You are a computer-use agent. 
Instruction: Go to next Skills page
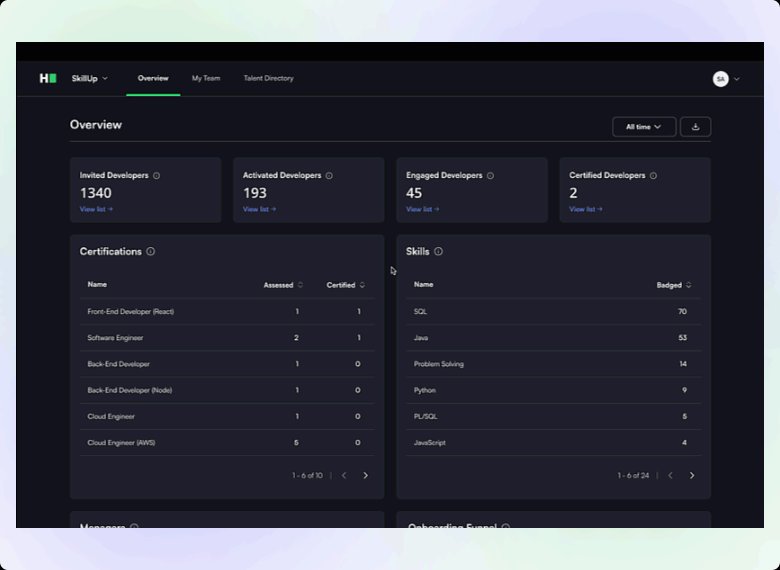pyautogui.click(x=692, y=475)
